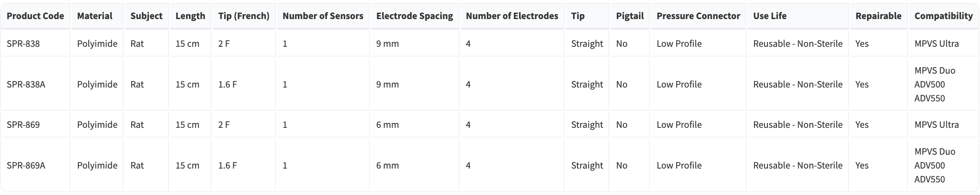Viewport: 980px width, 195px height.
Task: Select the SPR-869 product code cell
Action: tap(23, 125)
